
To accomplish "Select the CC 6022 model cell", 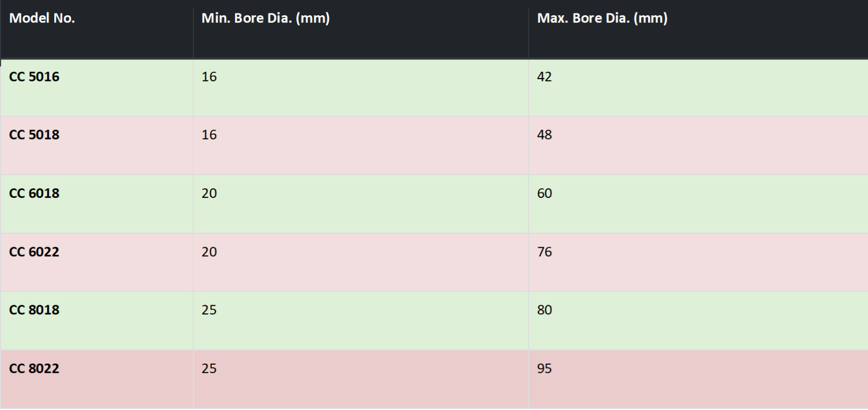I will click(34, 252).
